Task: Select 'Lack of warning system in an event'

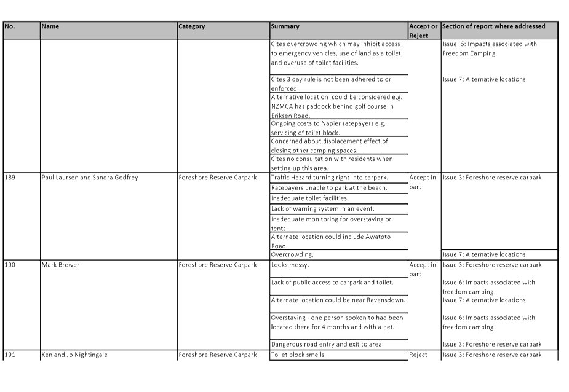Action: [339, 210]
